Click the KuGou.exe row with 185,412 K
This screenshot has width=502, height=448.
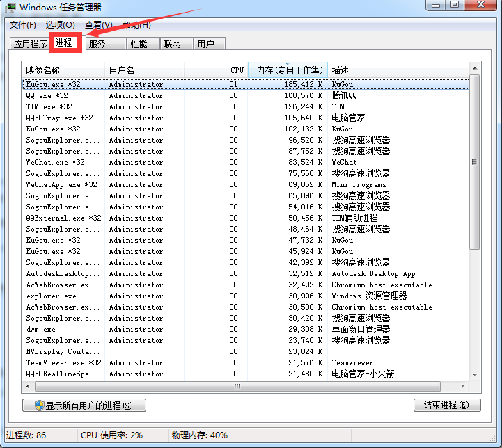click(x=246, y=84)
